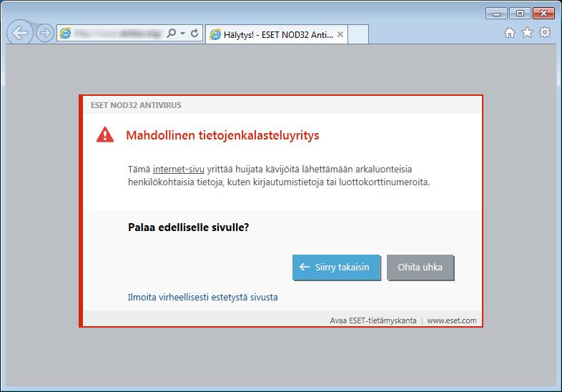
Task: Open the Avaa ESET-tietämyskanta link
Action: 373,320
